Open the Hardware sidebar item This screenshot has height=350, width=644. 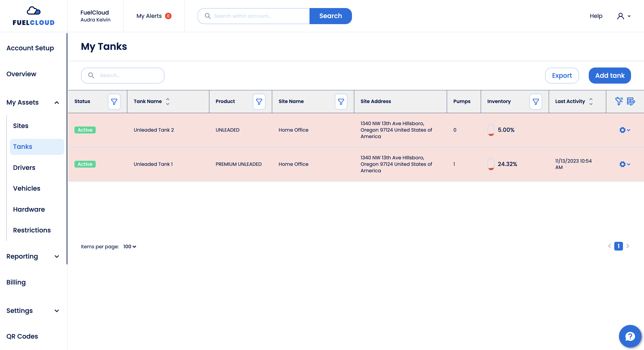29,209
